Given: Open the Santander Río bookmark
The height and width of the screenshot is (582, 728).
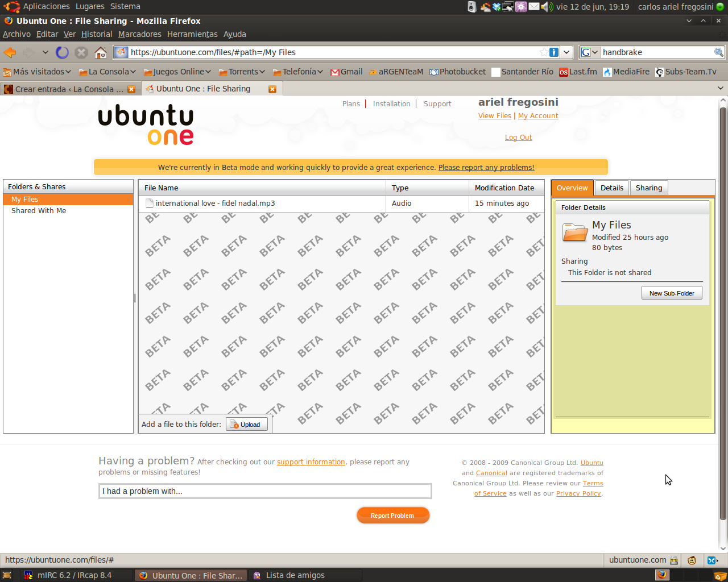Looking at the screenshot, I should [523, 72].
